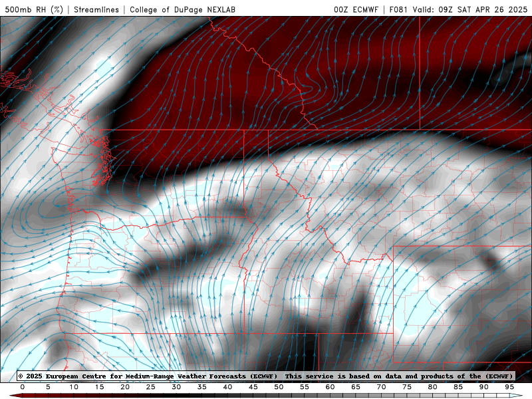The width and height of the screenshot is (532, 399).
Task: Click 'Valid: 09Z SAT APR 26 2025' text
Action: point(470,9)
